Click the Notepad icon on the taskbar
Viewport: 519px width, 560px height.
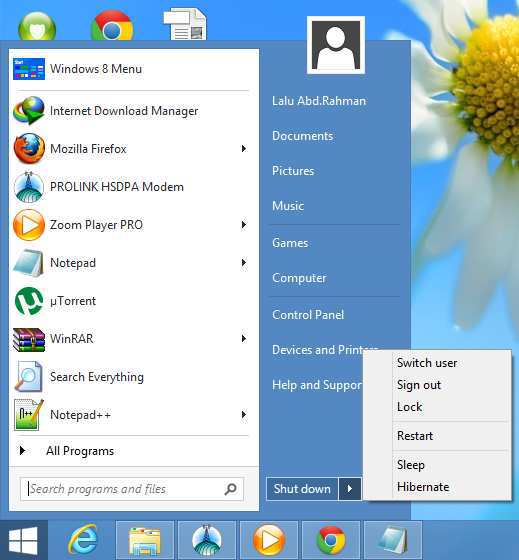(393, 540)
